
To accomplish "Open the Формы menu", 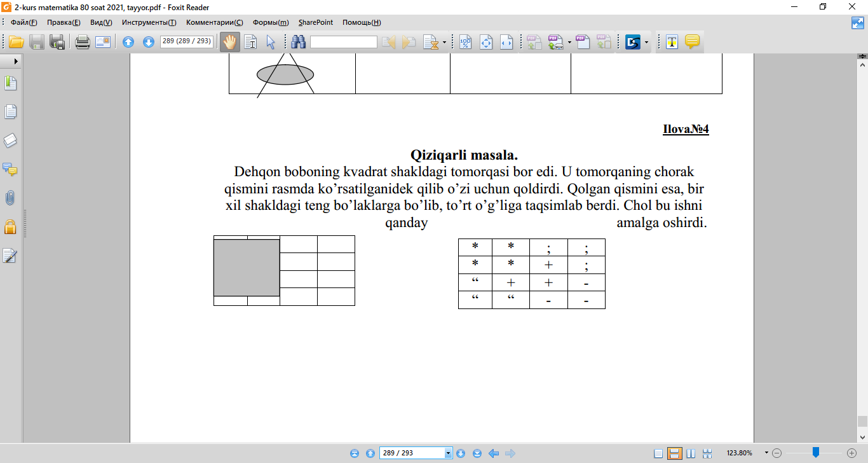I will (271, 22).
